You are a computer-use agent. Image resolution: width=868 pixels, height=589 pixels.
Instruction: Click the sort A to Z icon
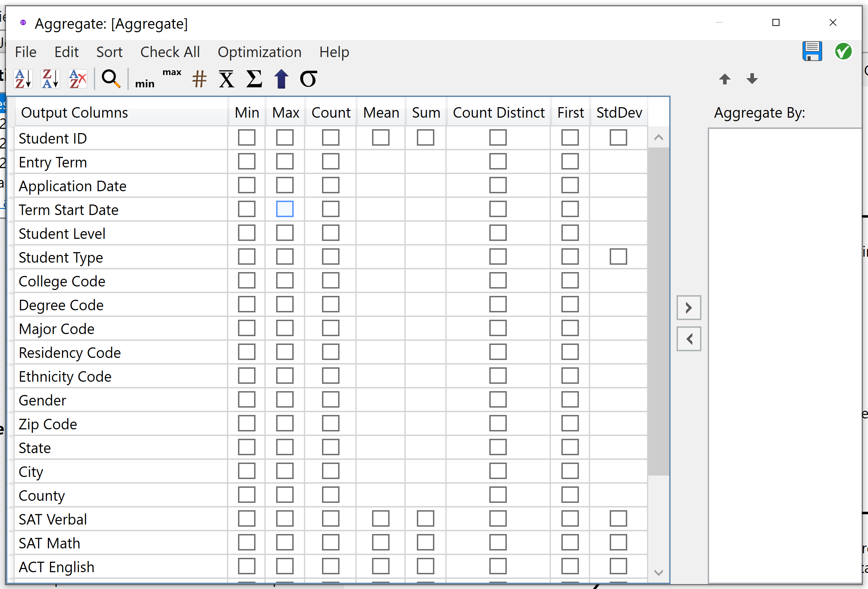tap(23, 79)
